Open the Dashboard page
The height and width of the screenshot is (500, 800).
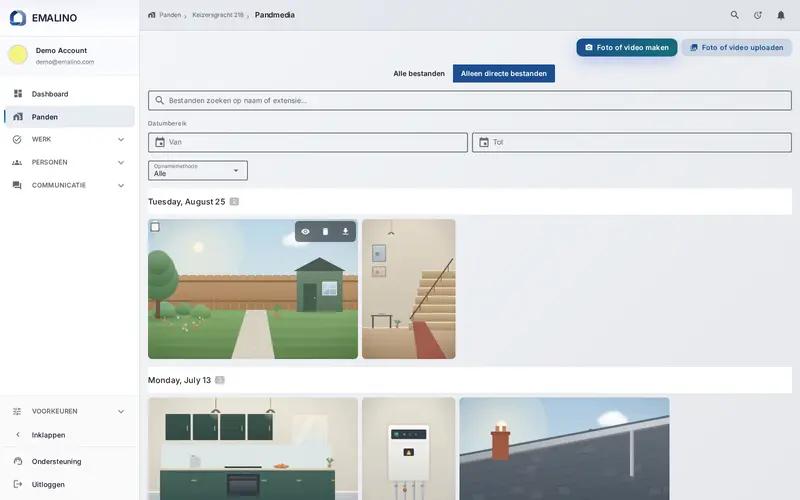(x=69, y=94)
